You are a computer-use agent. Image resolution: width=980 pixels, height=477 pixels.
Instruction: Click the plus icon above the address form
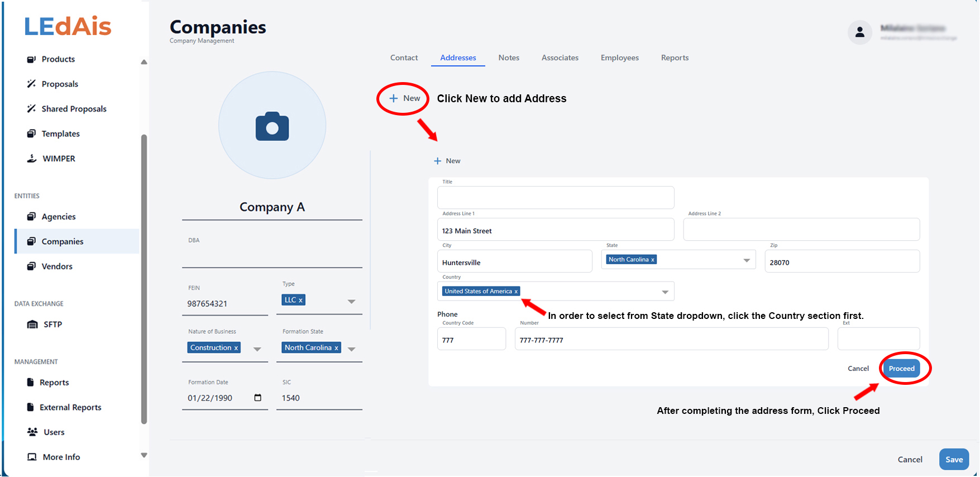[438, 161]
